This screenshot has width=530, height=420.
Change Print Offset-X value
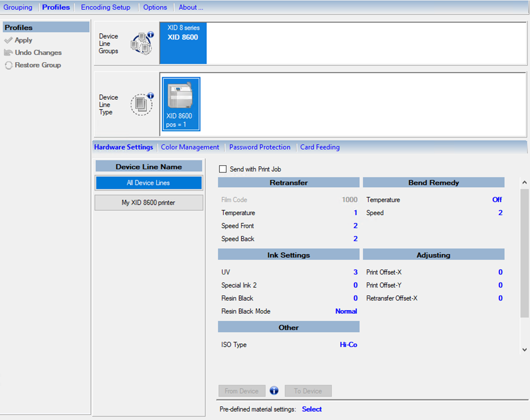500,272
